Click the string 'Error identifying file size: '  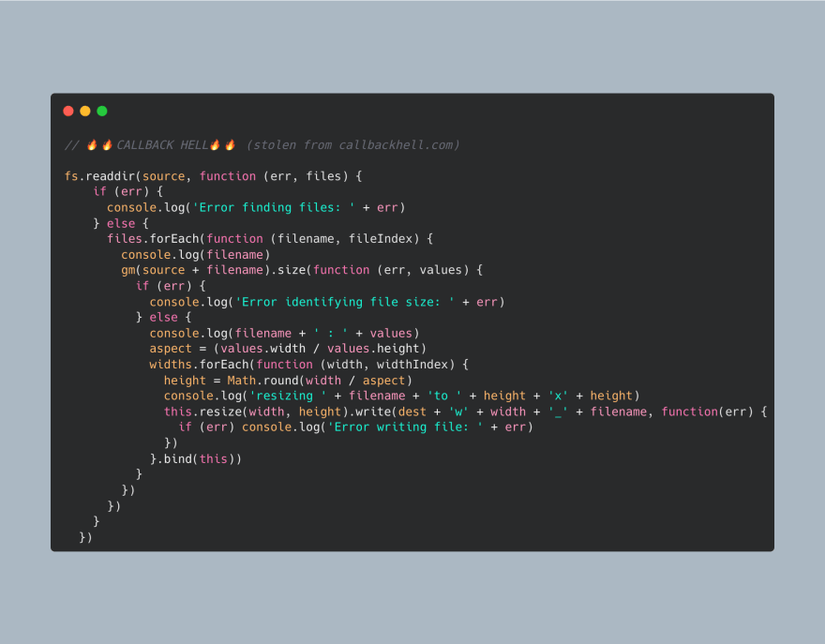345,302
